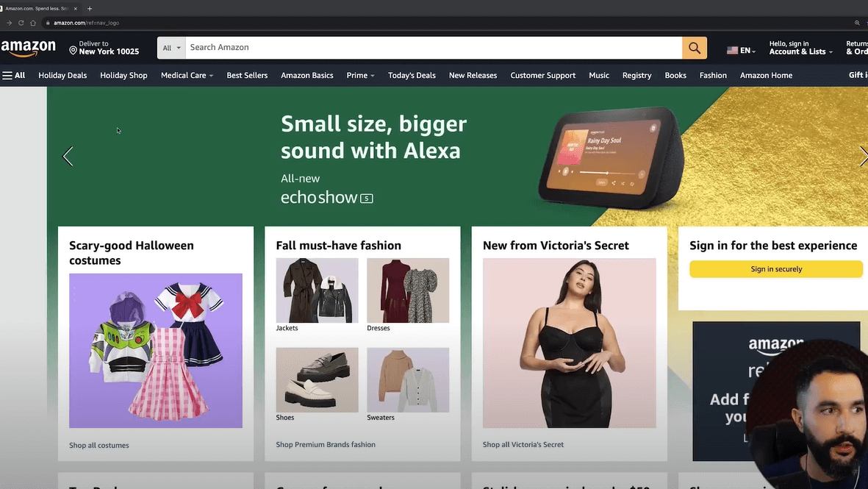Close the Amazon.com browser tab
The width and height of the screenshot is (868, 489).
75,8
